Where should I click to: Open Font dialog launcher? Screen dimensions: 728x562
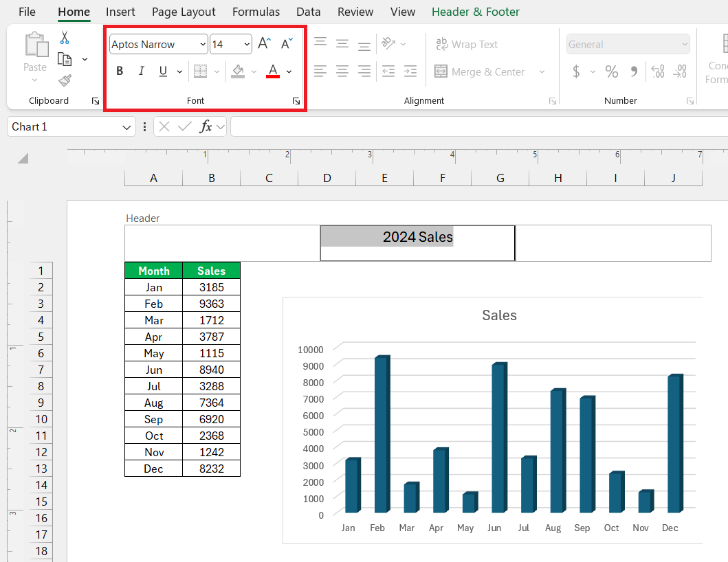click(x=296, y=101)
